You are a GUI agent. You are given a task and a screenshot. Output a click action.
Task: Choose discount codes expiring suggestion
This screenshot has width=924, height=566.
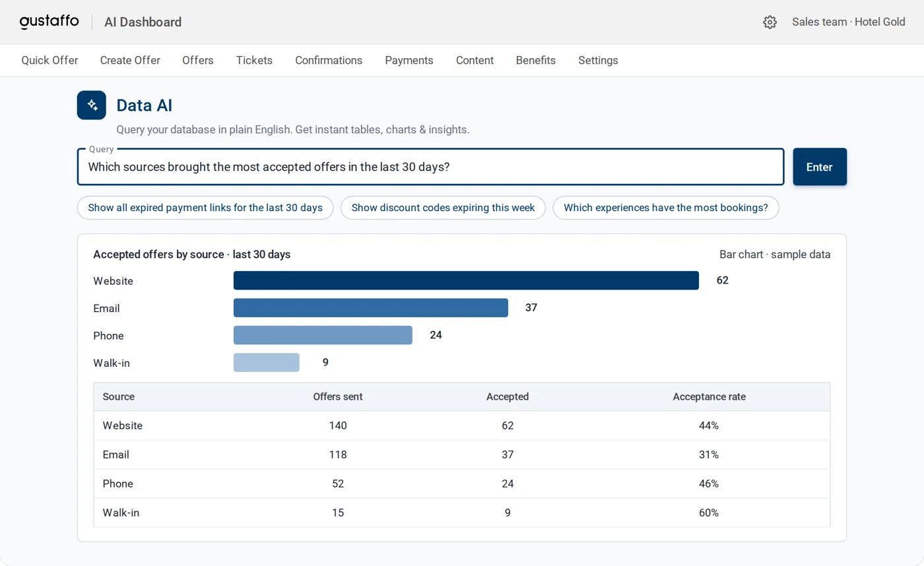click(443, 208)
